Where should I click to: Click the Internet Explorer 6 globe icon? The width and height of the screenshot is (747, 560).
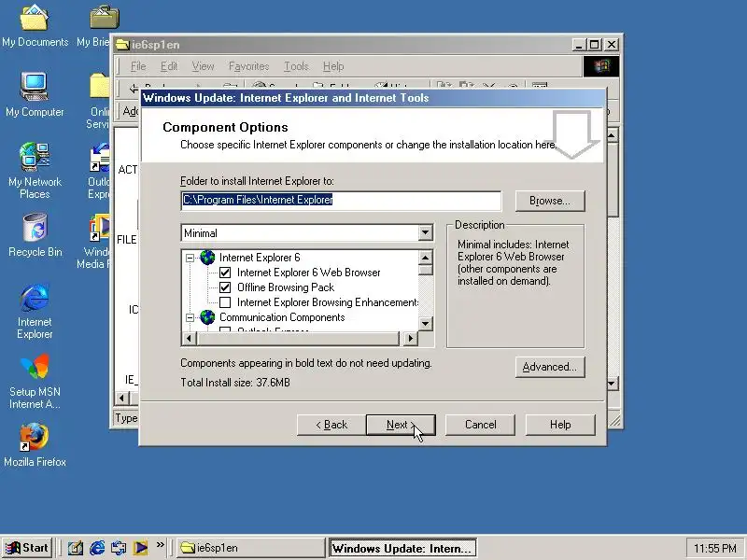click(207, 258)
